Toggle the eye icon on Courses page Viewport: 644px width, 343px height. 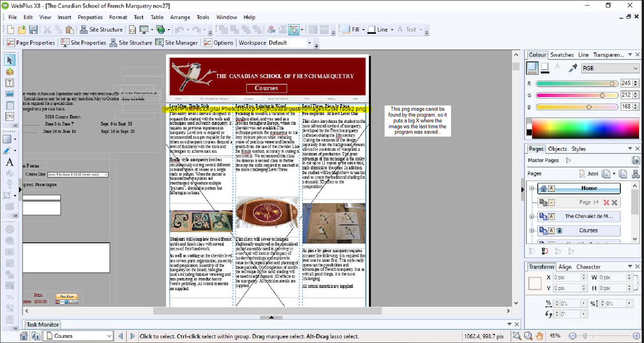click(559, 231)
